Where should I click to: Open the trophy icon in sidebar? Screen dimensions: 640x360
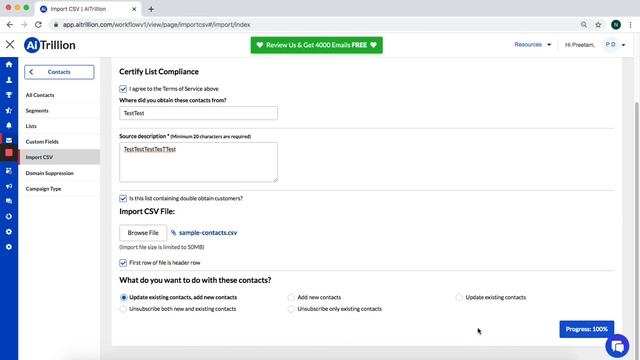click(9, 95)
